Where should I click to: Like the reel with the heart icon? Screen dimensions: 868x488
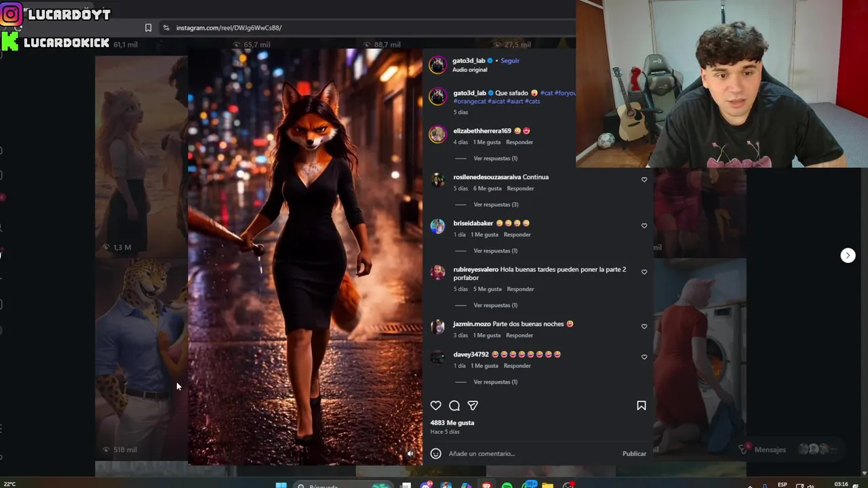click(436, 405)
